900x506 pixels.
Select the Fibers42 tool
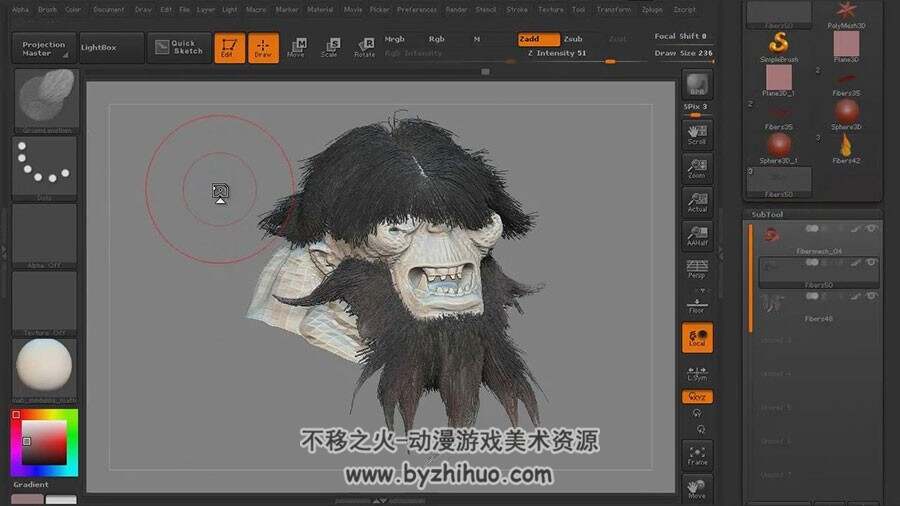(846, 148)
